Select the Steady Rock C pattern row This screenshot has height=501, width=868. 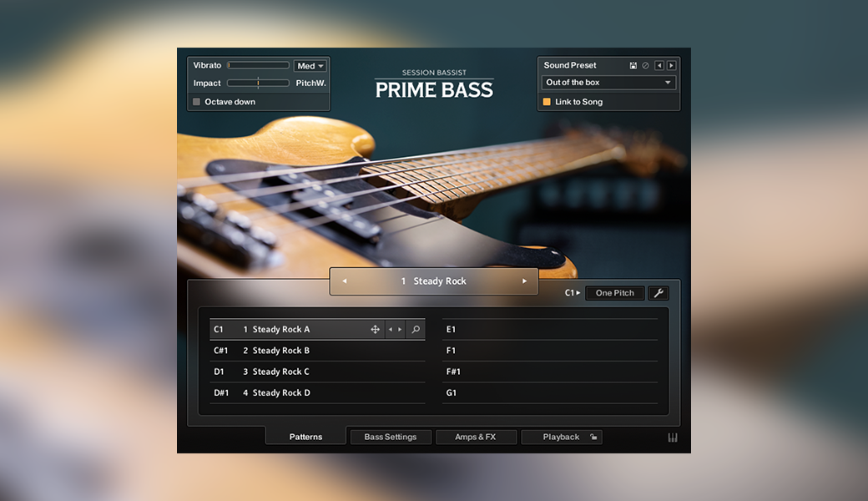(317, 372)
